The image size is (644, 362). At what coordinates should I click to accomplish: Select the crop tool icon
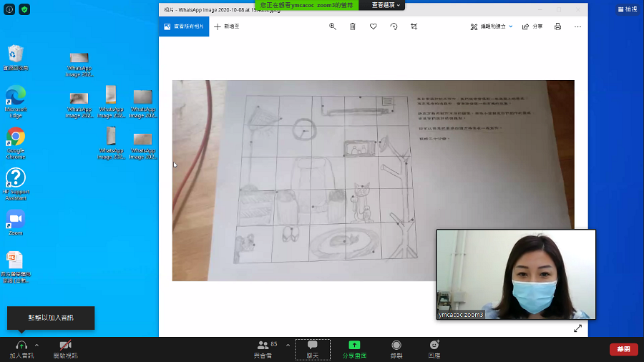[414, 26]
